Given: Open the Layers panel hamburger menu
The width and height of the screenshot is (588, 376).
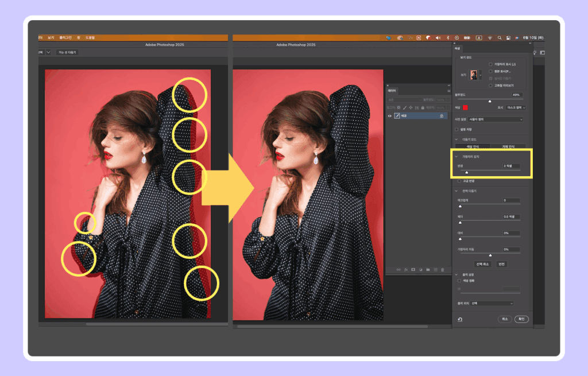Looking at the screenshot, I should (x=448, y=91).
